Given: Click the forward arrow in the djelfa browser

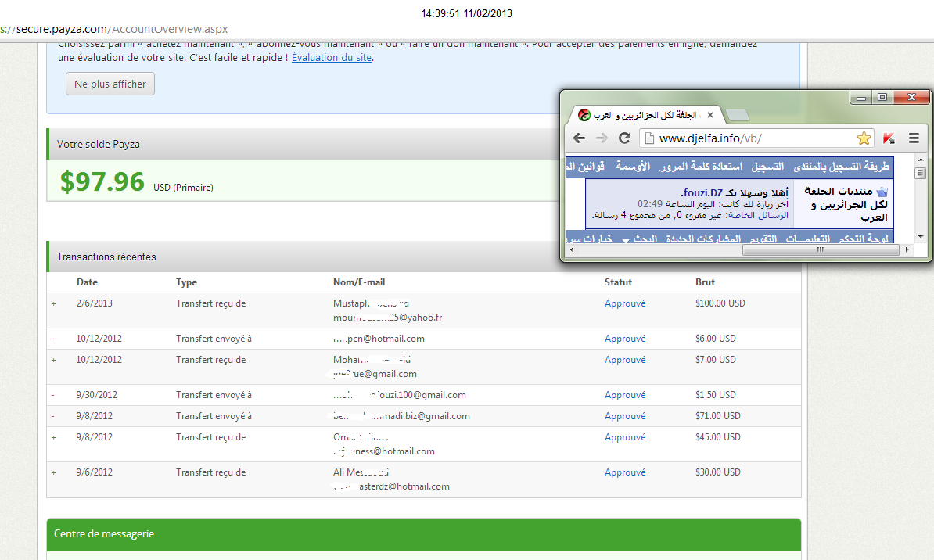Looking at the screenshot, I should point(602,138).
